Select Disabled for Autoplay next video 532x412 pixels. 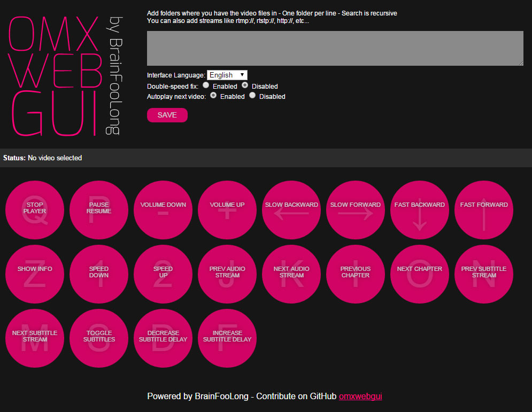(252, 95)
